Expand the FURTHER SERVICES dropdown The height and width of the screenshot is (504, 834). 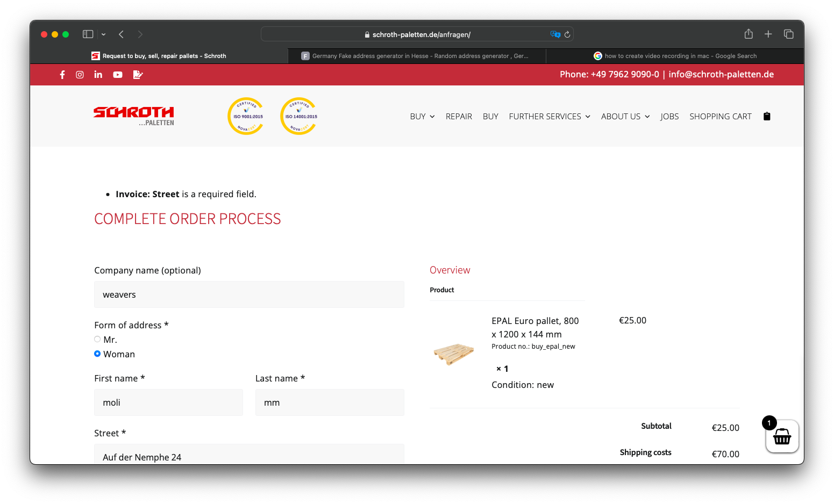coord(550,117)
